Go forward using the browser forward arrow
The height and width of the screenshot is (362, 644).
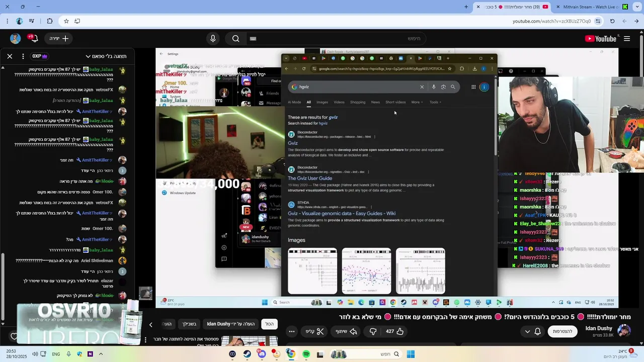click(x=624, y=21)
